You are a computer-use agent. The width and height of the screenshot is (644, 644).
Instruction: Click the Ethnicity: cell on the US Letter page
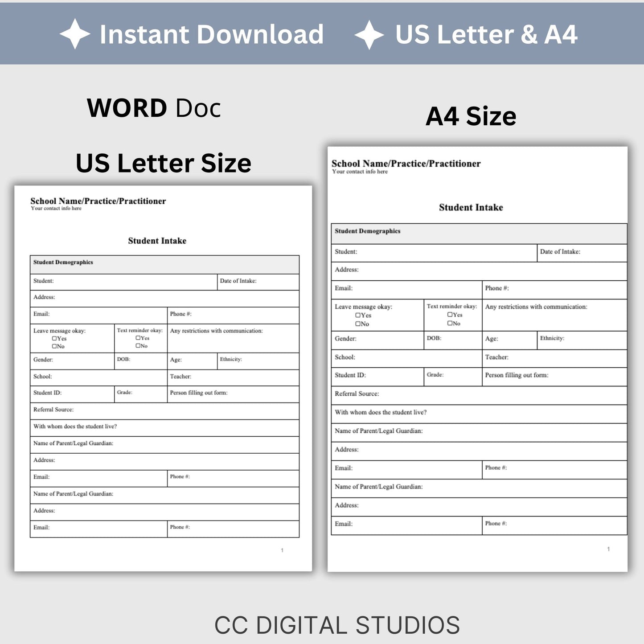pyautogui.click(x=258, y=361)
